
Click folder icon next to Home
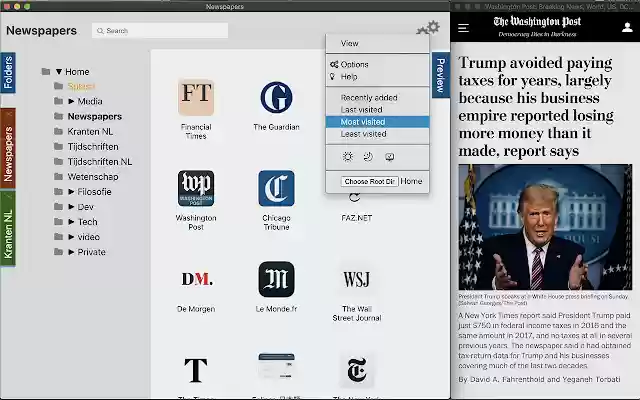coord(46,71)
